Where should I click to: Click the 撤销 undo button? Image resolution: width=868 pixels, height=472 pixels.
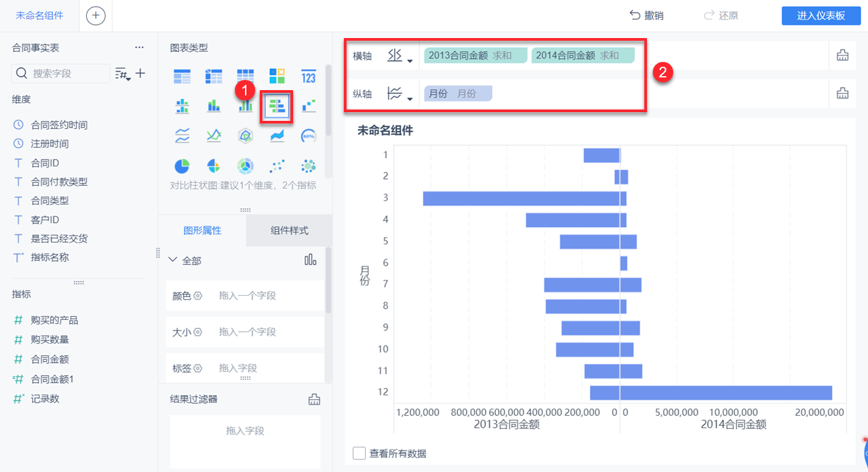pyautogui.click(x=646, y=15)
